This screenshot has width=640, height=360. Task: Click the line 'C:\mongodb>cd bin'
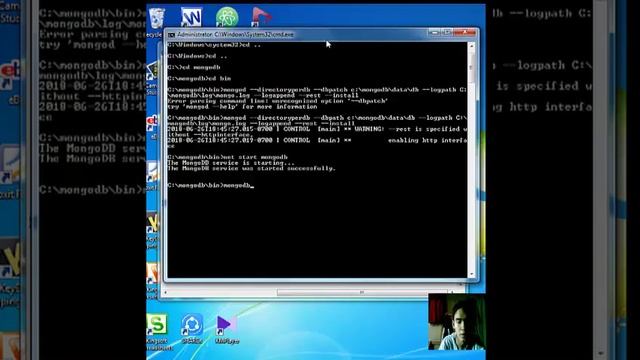[x=199, y=78]
